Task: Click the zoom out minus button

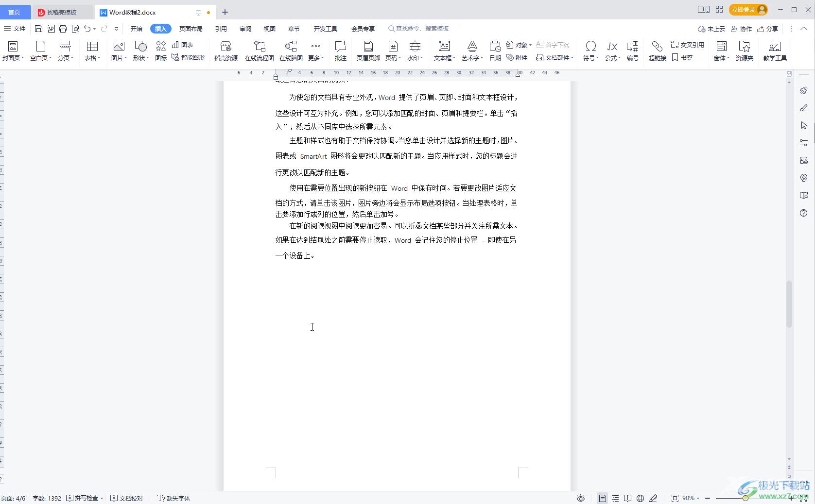Action: tap(708, 498)
